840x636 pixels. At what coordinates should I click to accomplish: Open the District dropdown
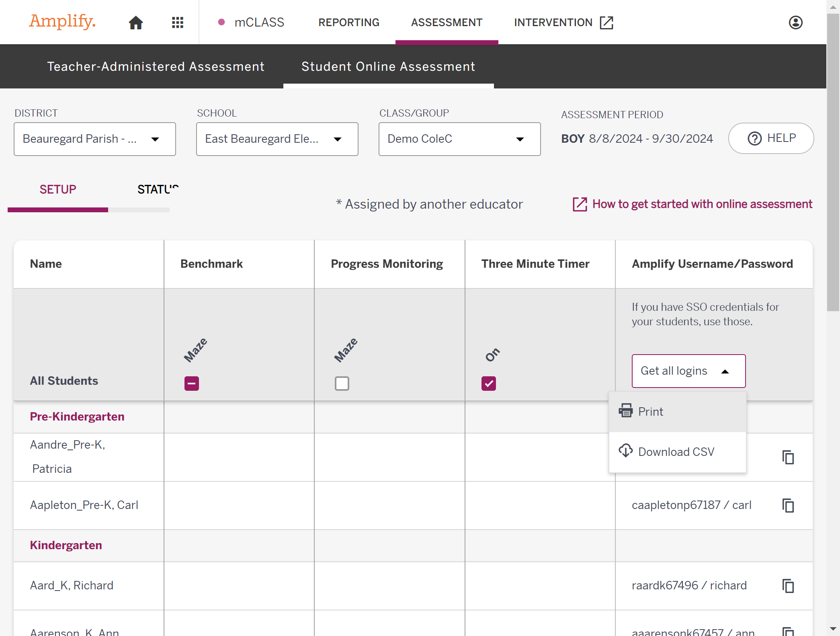[95, 139]
